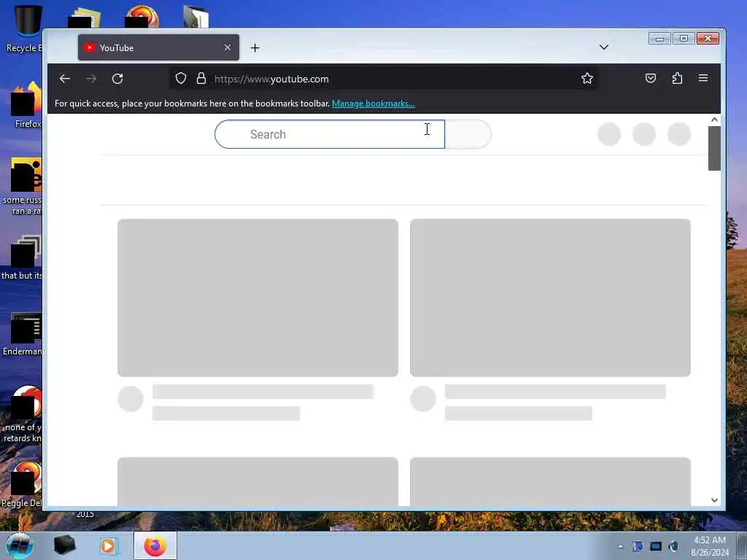
Task: Go back using the Firefox back arrow
Action: click(65, 79)
